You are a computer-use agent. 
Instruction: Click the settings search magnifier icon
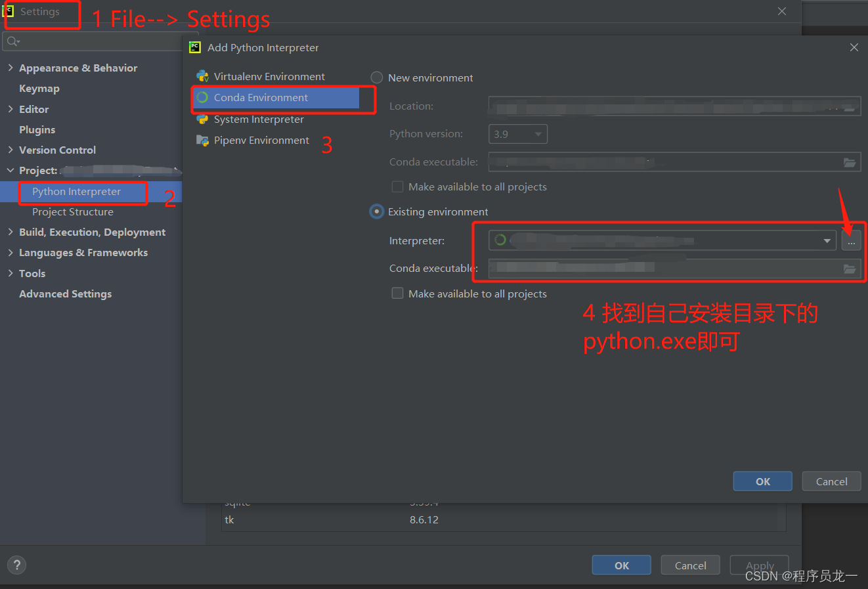[13, 41]
